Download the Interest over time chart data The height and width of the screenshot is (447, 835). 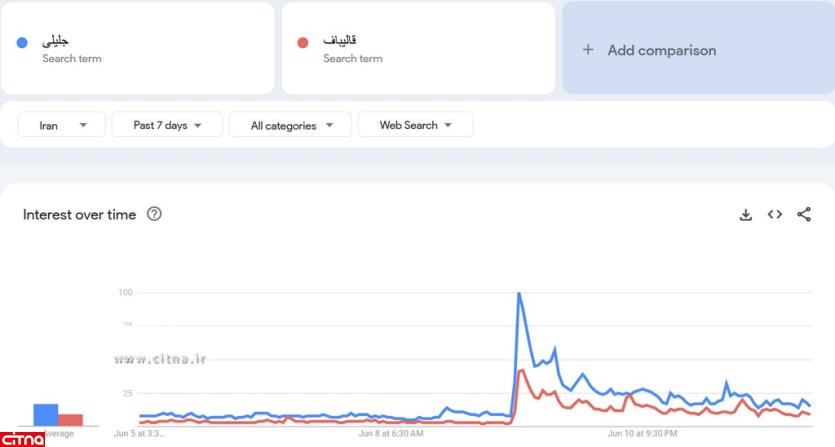point(745,214)
